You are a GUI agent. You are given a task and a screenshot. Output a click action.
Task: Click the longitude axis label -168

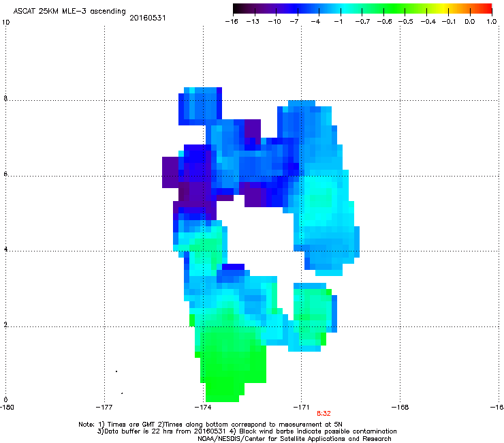(400, 408)
